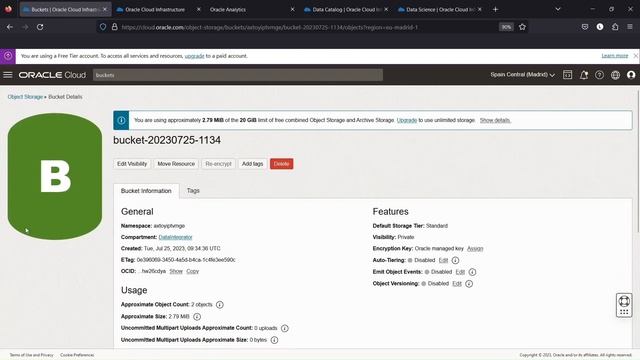Click the info icon next to Object Versioning

click(469, 284)
